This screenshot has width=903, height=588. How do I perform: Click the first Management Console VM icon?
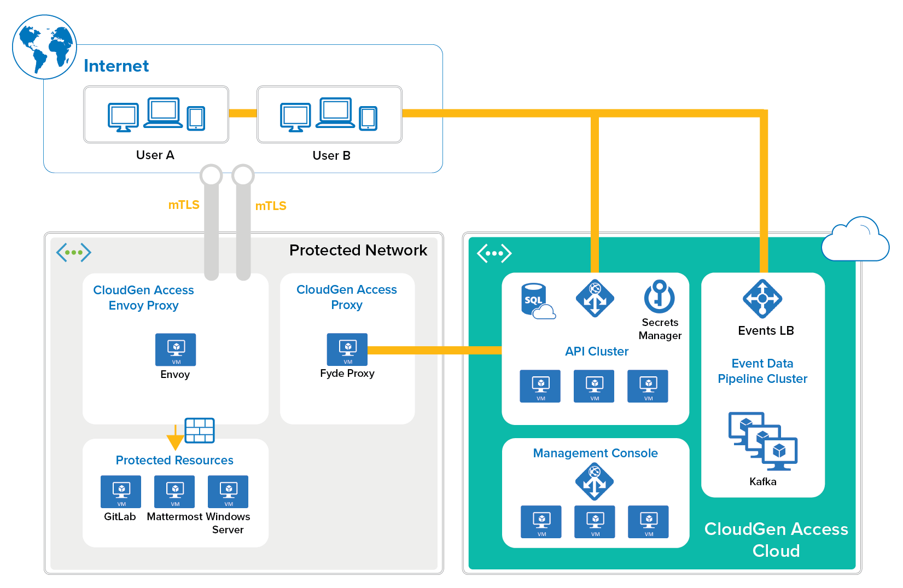[x=541, y=522]
